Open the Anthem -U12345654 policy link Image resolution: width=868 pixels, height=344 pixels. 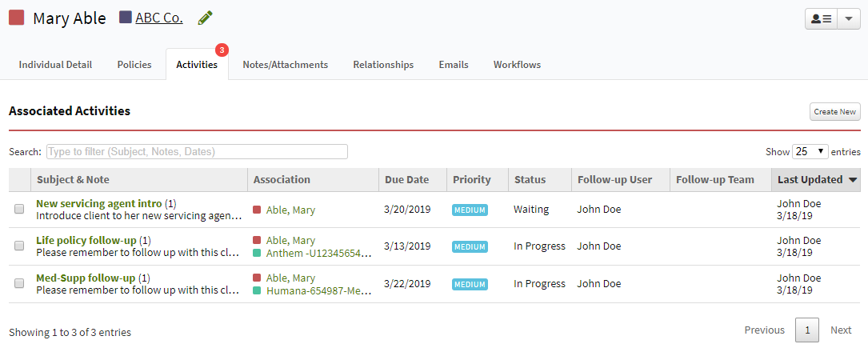[x=318, y=253]
